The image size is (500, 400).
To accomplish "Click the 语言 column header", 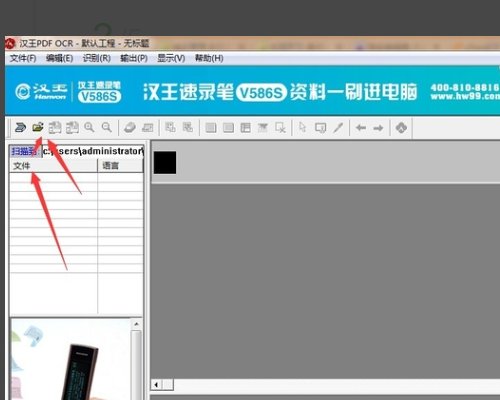I will pyautogui.click(x=120, y=166).
